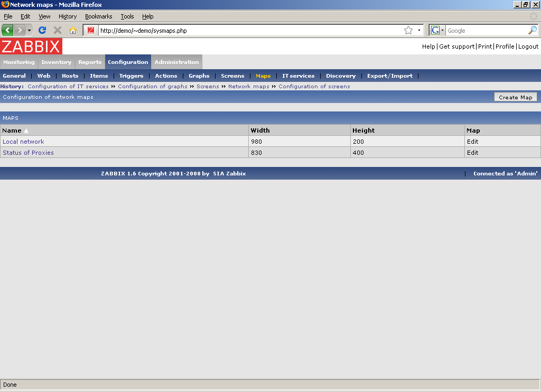Go to Hosts configuration
Viewport: 541px width, 392px height.
[70, 76]
